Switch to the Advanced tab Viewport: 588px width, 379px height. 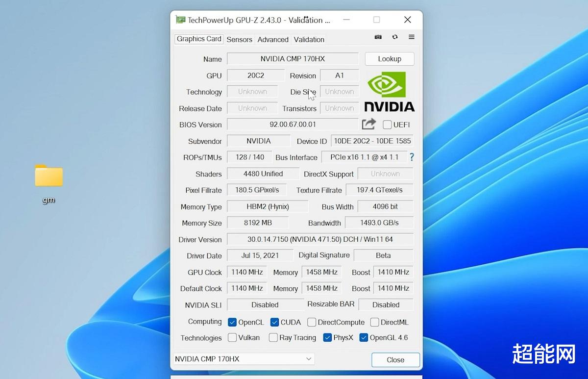click(x=273, y=39)
